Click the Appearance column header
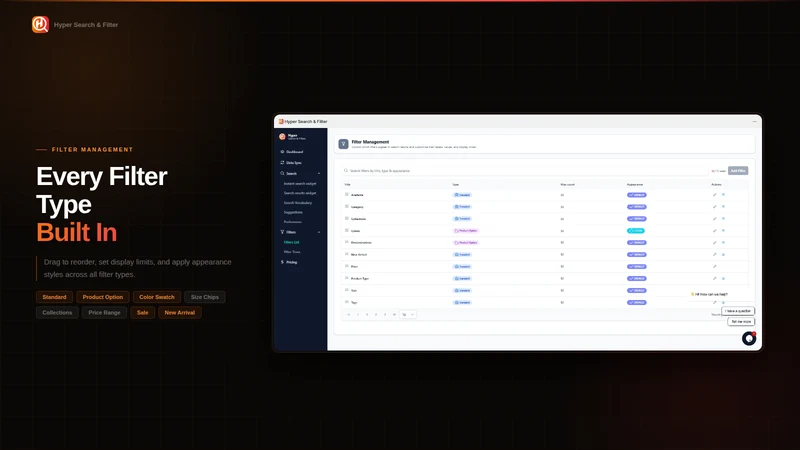 (x=635, y=185)
